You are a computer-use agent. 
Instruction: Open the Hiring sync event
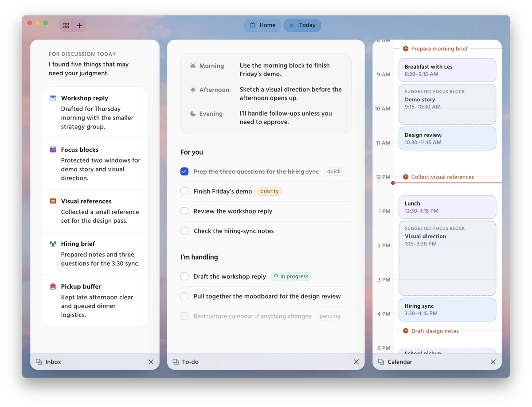447,309
